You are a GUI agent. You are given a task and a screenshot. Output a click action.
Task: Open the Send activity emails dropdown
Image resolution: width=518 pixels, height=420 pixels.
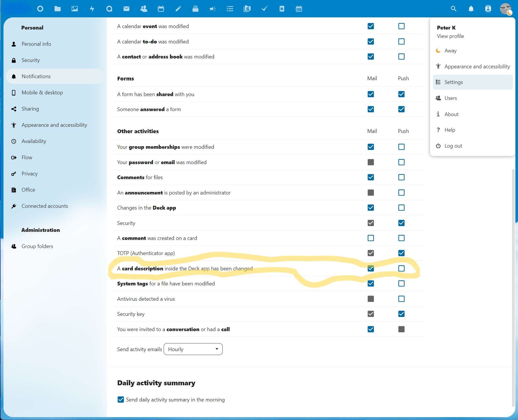[193, 349]
